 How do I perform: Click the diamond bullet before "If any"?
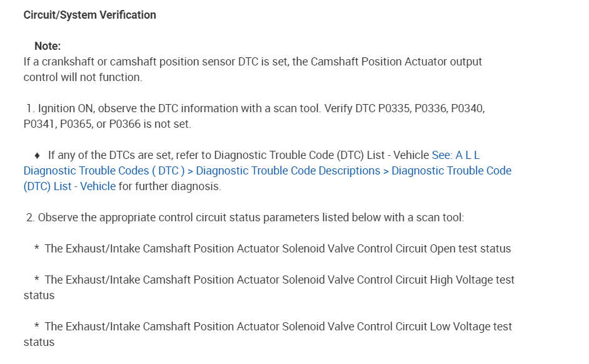pos(37,155)
